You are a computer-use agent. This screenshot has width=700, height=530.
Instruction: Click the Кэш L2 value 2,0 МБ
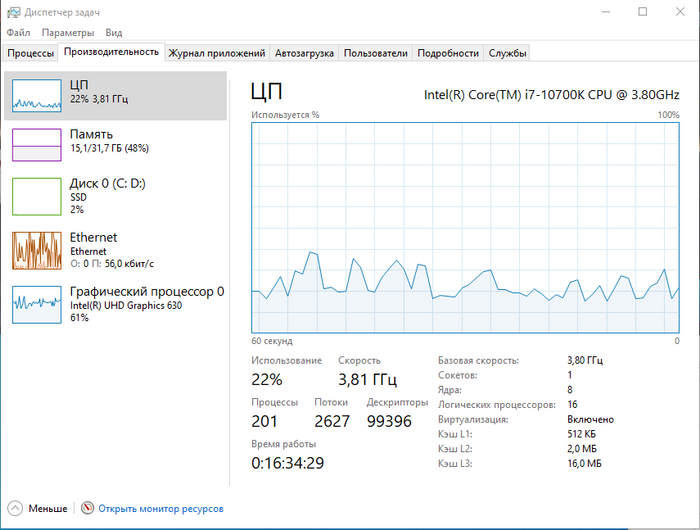point(582,449)
